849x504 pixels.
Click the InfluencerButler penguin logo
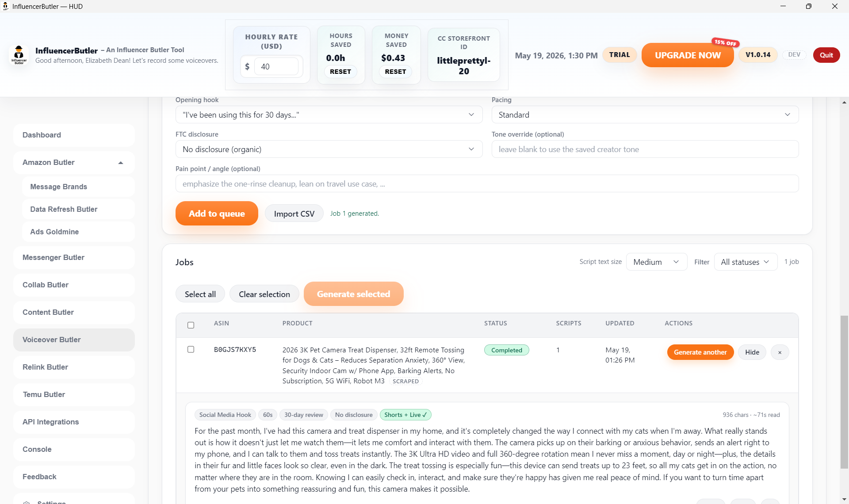click(x=19, y=55)
